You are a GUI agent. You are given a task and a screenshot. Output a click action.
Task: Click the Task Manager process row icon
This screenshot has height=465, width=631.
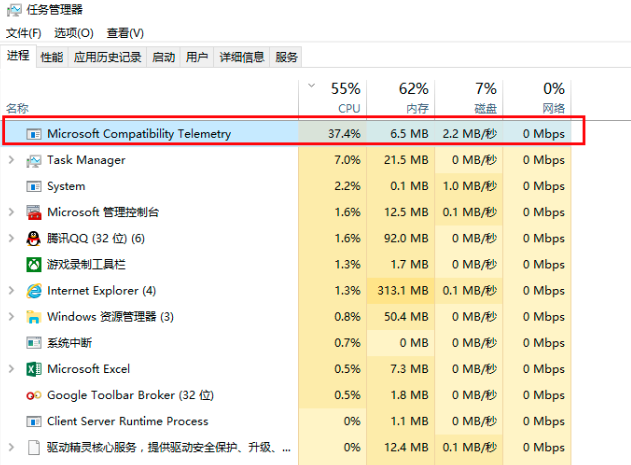[x=34, y=161]
